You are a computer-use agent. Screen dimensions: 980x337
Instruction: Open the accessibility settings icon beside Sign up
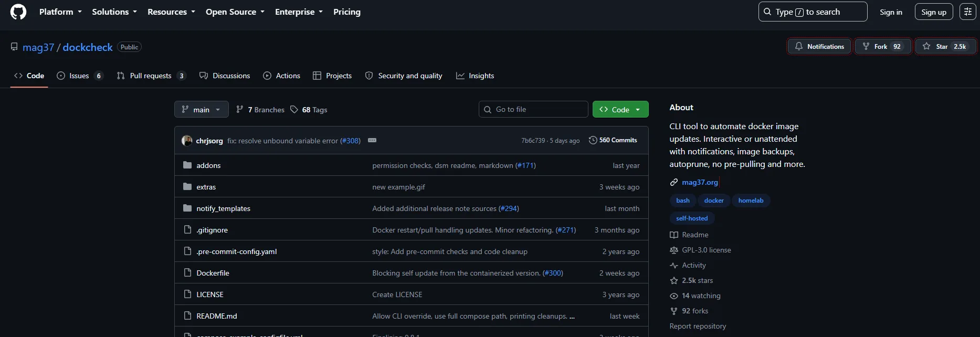[968, 12]
